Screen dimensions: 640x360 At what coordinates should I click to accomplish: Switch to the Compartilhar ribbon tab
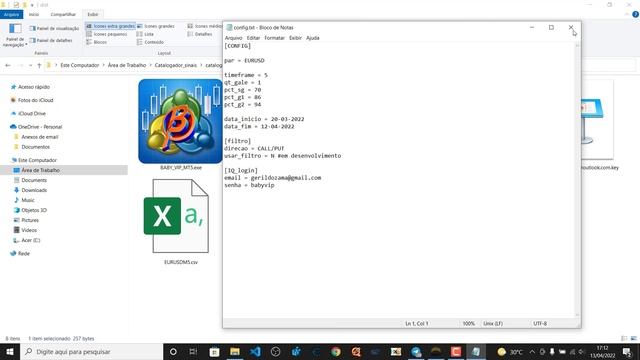coord(63,14)
